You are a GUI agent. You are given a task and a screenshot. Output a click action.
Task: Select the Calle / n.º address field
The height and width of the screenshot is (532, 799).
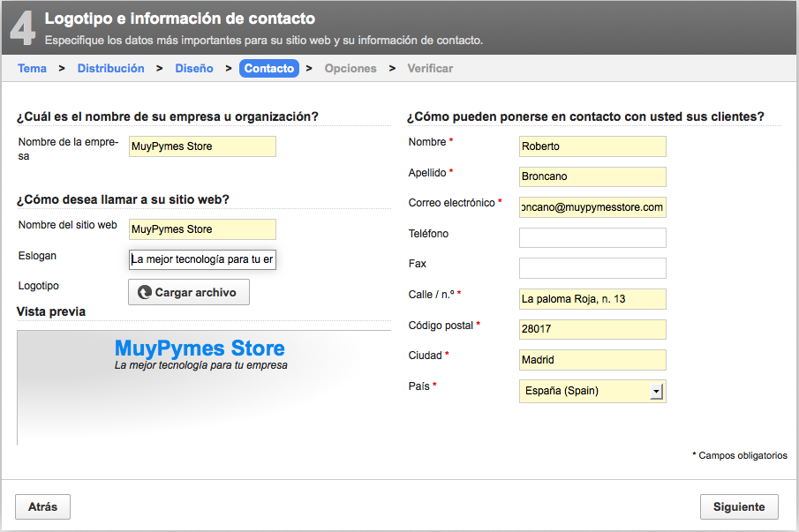coord(592,299)
